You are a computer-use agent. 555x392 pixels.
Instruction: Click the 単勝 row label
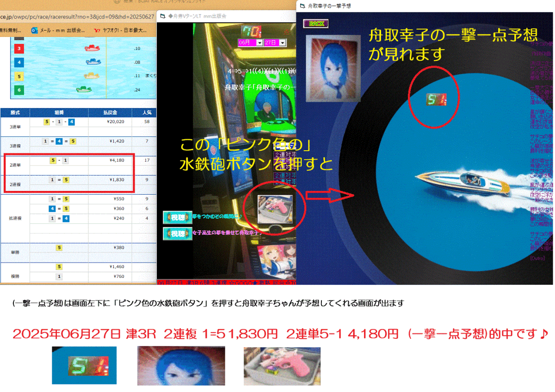tap(15, 252)
